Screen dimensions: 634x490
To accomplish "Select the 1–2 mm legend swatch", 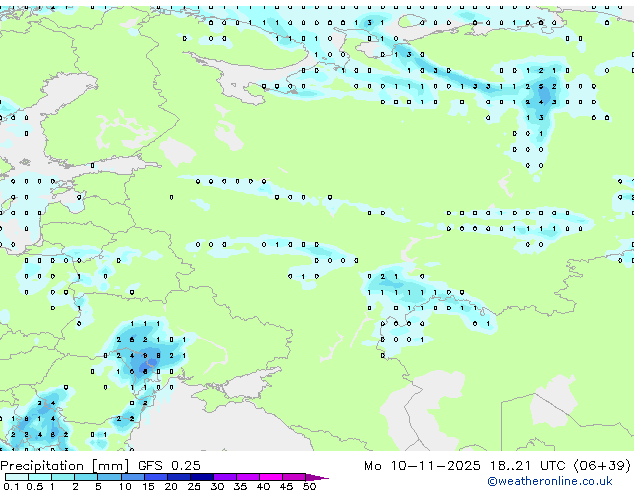I will tap(63, 477).
